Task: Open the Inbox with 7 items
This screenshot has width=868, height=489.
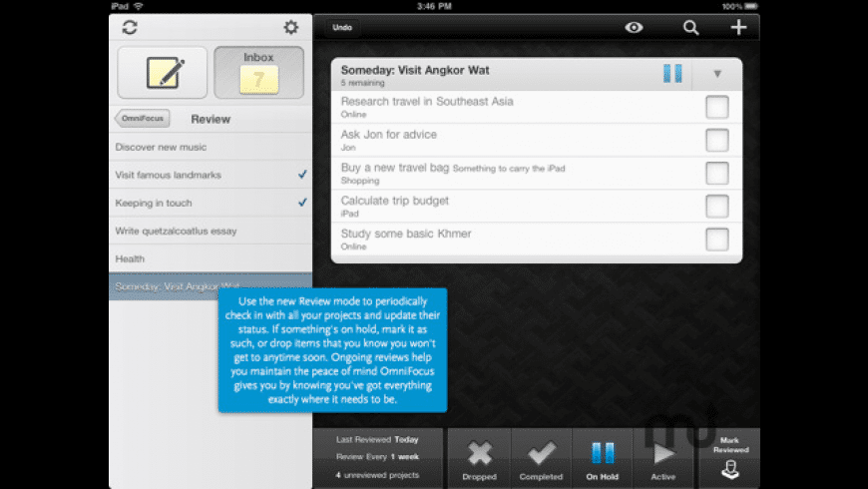Action: pos(258,73)
